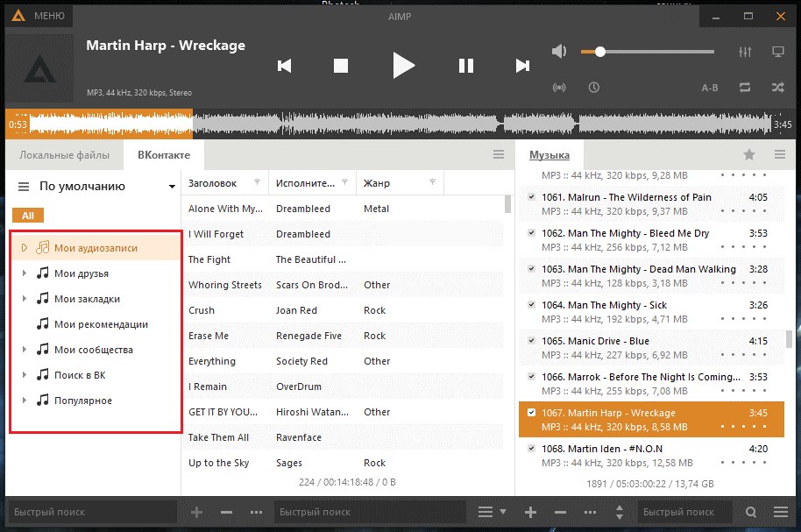The height and width of the screenshot is (532, 801).
Task: Toggle shuffle playback mode
Action: (x=777, y=88)
